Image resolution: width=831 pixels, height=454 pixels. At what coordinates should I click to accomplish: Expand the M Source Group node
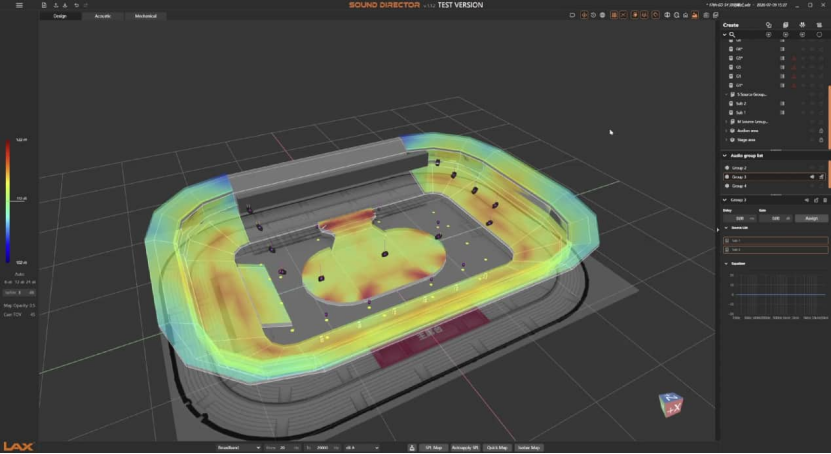727,122
